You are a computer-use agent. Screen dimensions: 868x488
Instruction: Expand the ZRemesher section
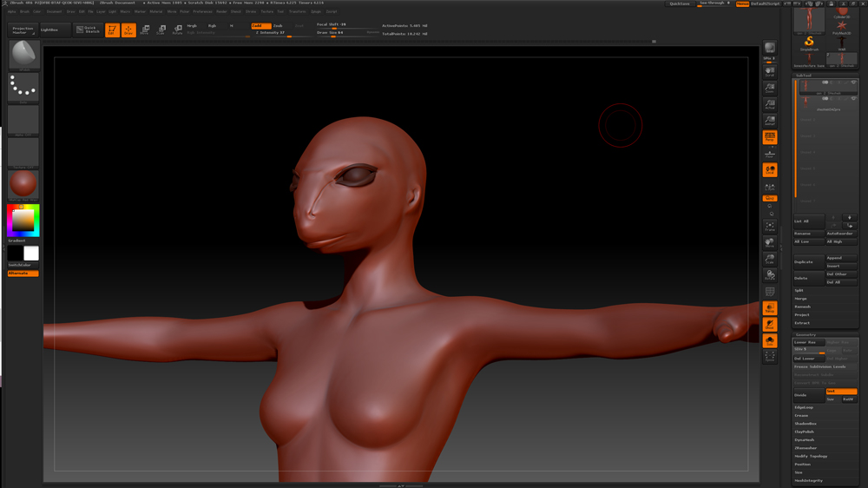pos(806,448)
